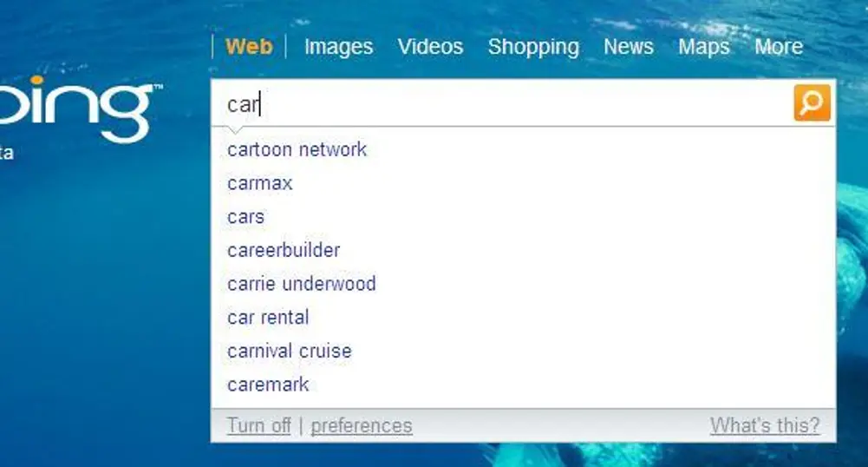Image resolution: width=868 pixels, height=467 pixels.
Task: Click inside the search box containing 'car'
Action: [x=502, y=103]
